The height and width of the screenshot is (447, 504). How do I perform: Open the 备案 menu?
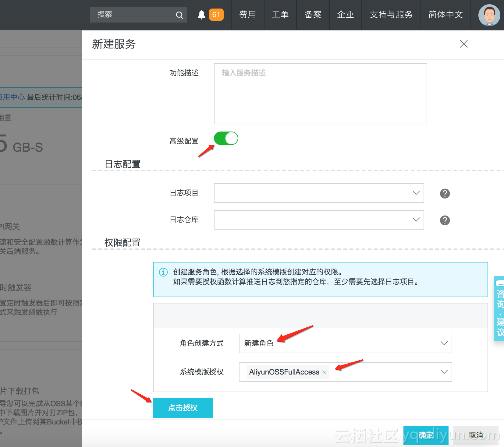click(313, 15)
